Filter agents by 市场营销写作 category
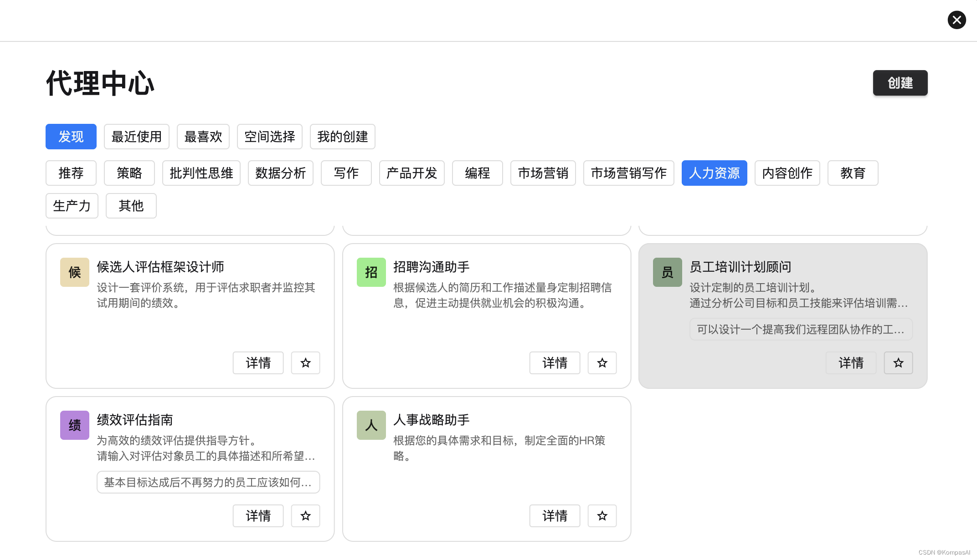This screenshot has height=560, width=977. [x=628, y=173]
